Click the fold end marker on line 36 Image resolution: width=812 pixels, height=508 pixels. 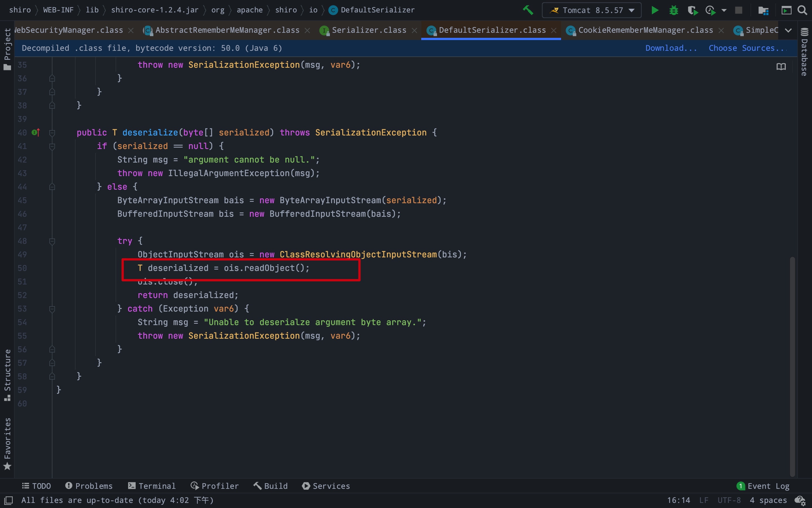tap(52, 78)
